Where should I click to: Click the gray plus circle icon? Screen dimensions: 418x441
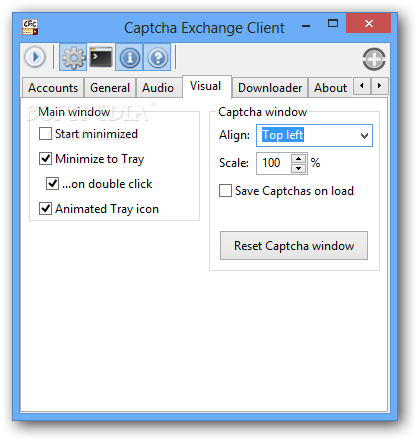point(374,59)
